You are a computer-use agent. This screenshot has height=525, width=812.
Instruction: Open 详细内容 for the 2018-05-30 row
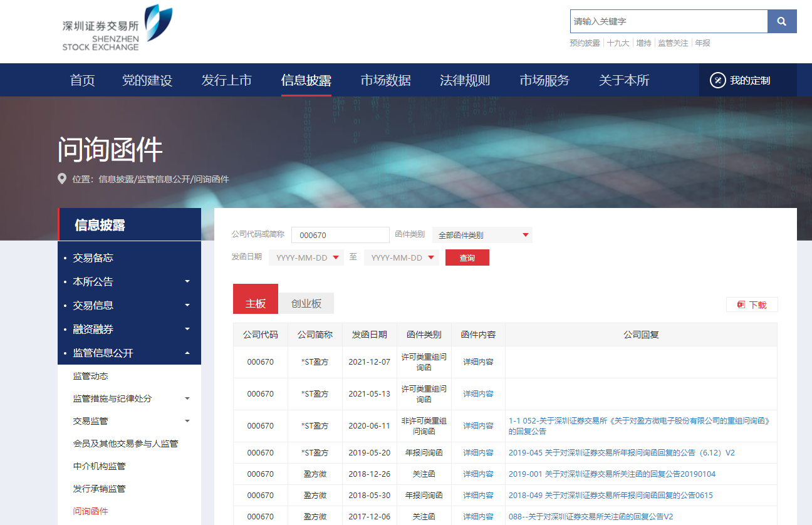tap(478, 496)
